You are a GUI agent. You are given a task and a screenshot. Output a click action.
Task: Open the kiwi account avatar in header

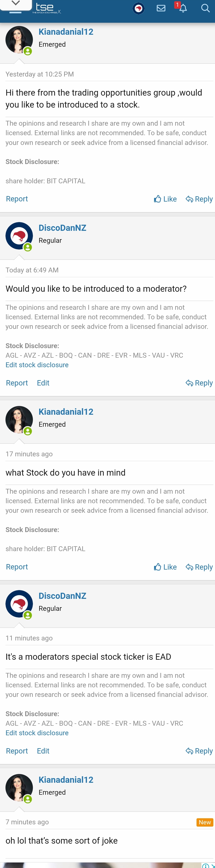click(x=138, y=8)
